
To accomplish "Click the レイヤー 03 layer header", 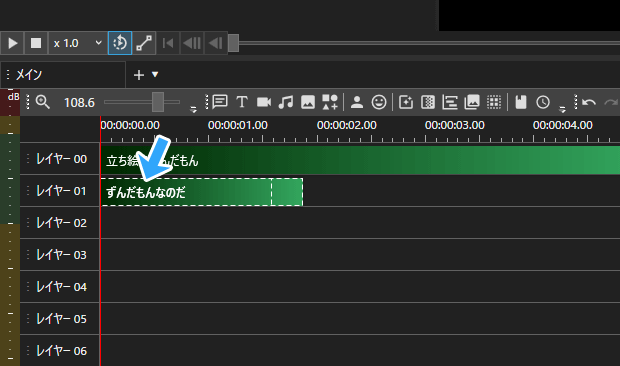I will [x=59, y=255].
